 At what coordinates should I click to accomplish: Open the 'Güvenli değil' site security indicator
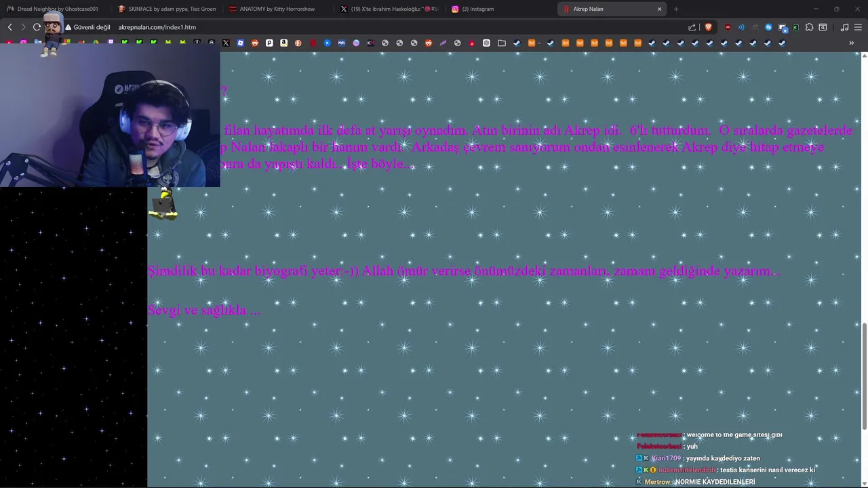87,27
